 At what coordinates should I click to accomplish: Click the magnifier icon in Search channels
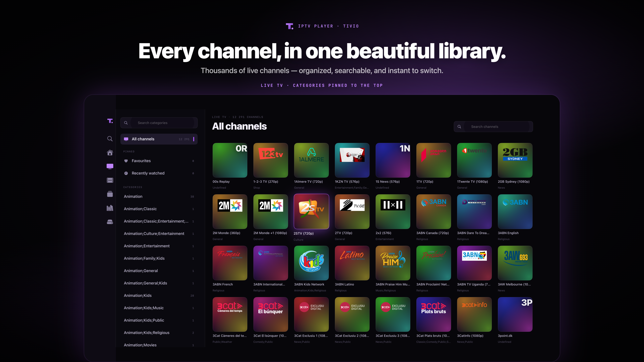pos(459,127)
